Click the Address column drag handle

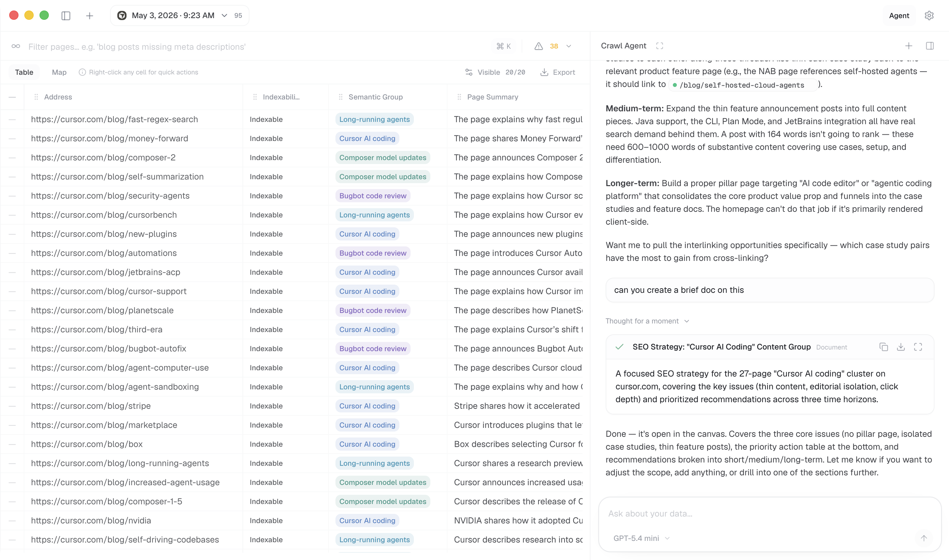click(x=36, y=97)
